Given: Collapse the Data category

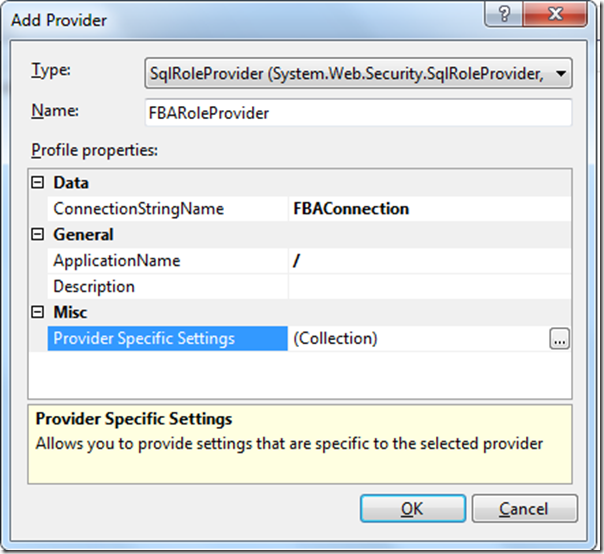Looking at the screenshot, I should [x=38, y=183].
